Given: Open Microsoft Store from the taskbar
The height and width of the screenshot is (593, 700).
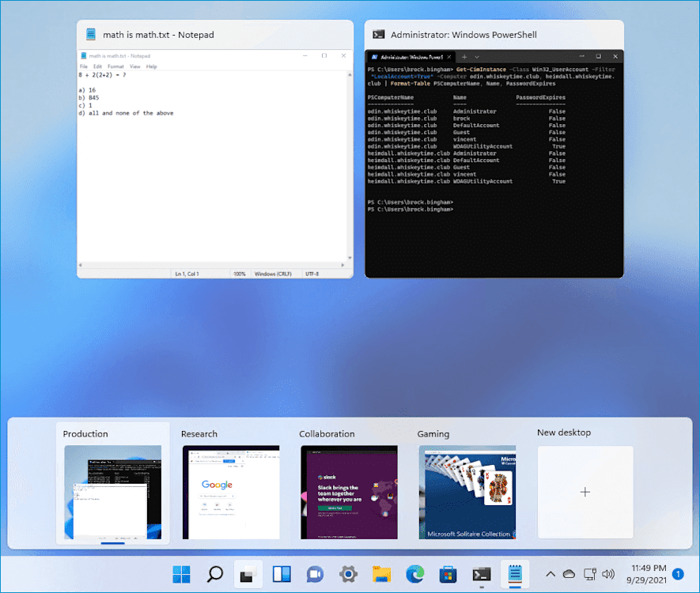Looking at the screenshot, I should pyautogui.click(x=448, y=574).
